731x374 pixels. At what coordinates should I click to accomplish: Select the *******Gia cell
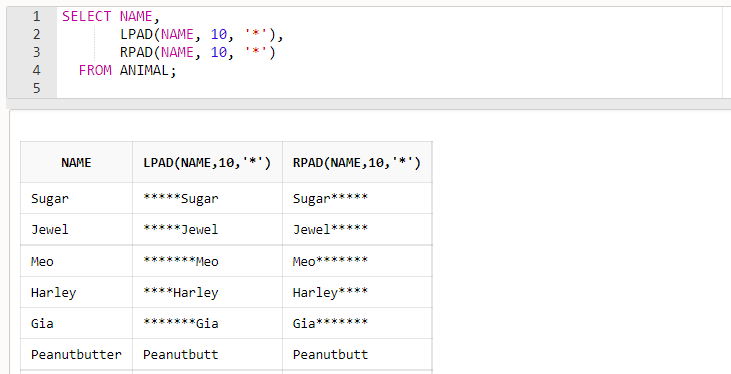207,323
